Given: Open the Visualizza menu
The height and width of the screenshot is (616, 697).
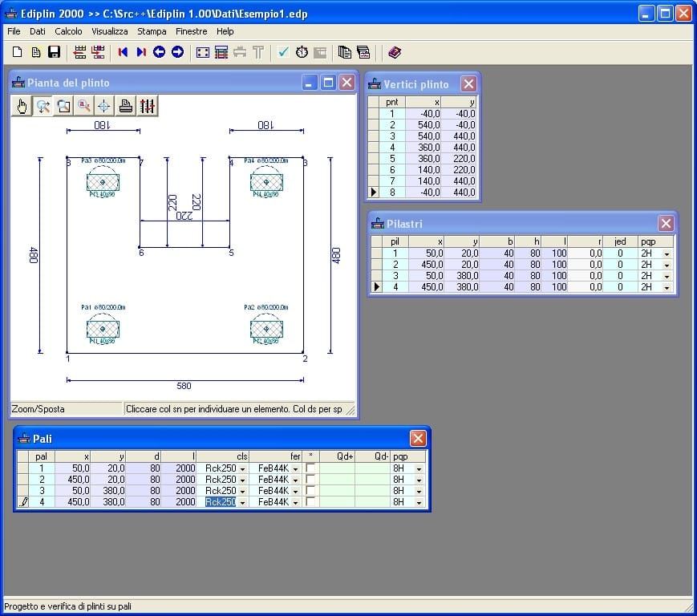Looking at the screenshot, I should (109, 31).
